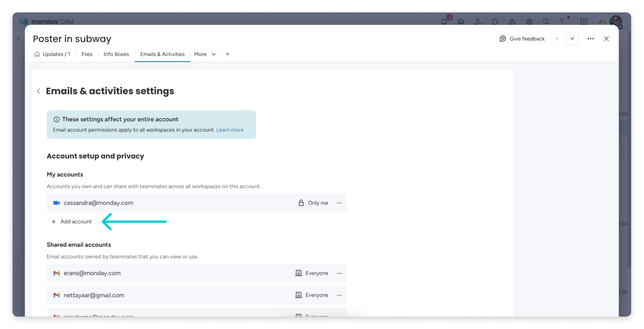Select the Emails & Activities tab
The width and height of the screenshot is (644, 329).
coord(162,54)
